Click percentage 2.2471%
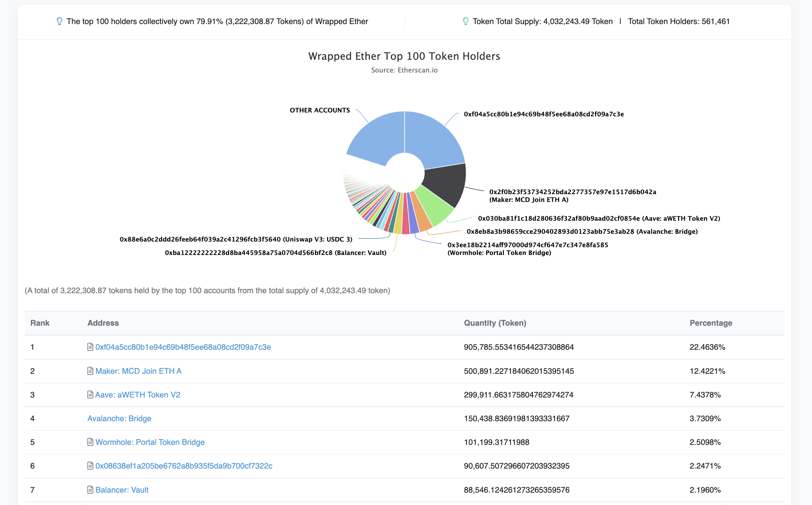The image size is (812, 505). pyautogui.click(x=705, y=466)
